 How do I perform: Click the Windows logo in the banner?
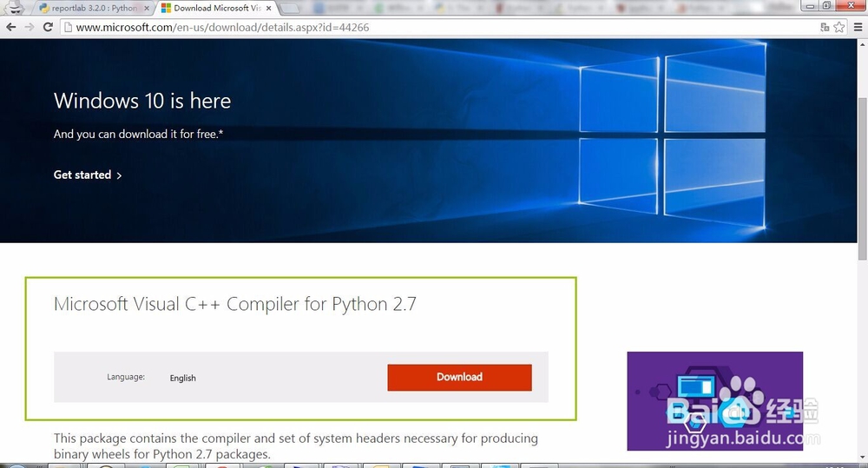tap(672, 137)
